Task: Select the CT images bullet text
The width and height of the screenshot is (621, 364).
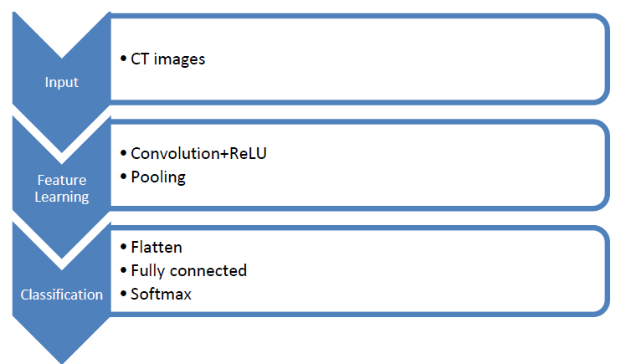Action: (x=168, y=59)
